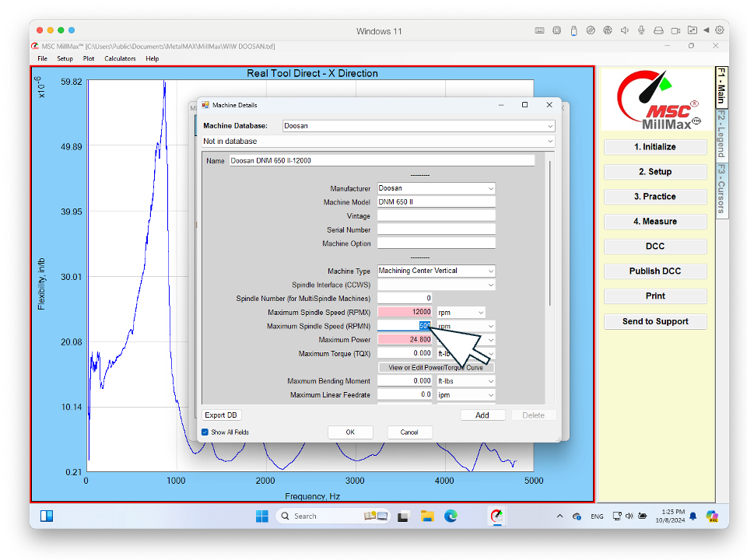Open the Maximum Bending Moment units dropdown
The image size is (747, 560).
click(x=491, y=381)
